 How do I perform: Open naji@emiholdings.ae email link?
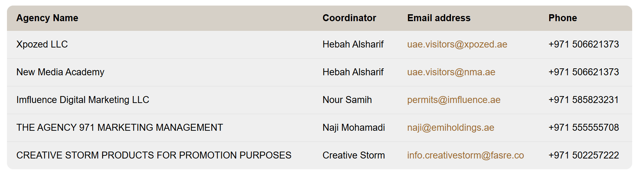[x=451, y=128]
